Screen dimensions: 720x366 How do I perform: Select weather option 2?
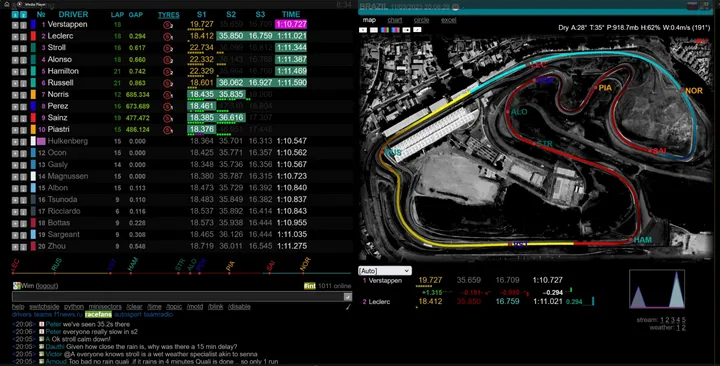click(x=683, y=327)
